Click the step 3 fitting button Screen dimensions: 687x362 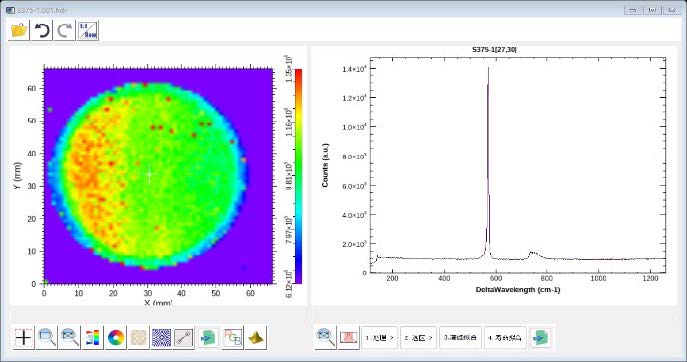(x=460, y=337)
